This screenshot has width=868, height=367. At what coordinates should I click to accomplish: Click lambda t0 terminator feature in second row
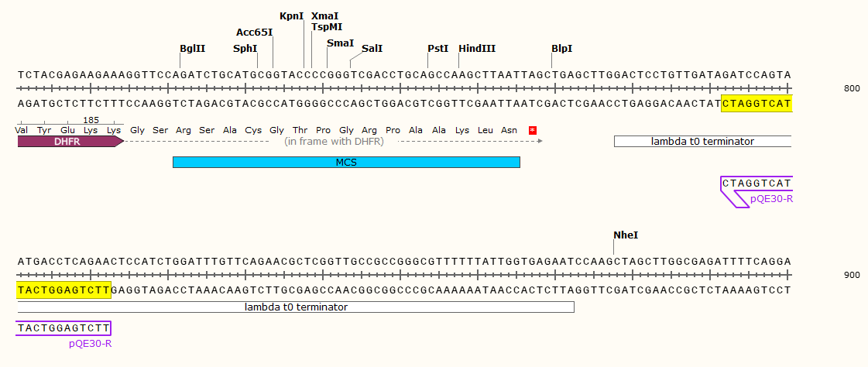tap(296, 307)
